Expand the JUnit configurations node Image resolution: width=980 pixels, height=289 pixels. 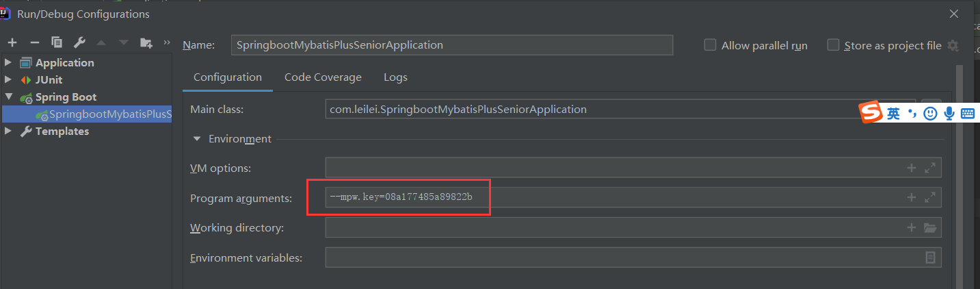point(8,79)
